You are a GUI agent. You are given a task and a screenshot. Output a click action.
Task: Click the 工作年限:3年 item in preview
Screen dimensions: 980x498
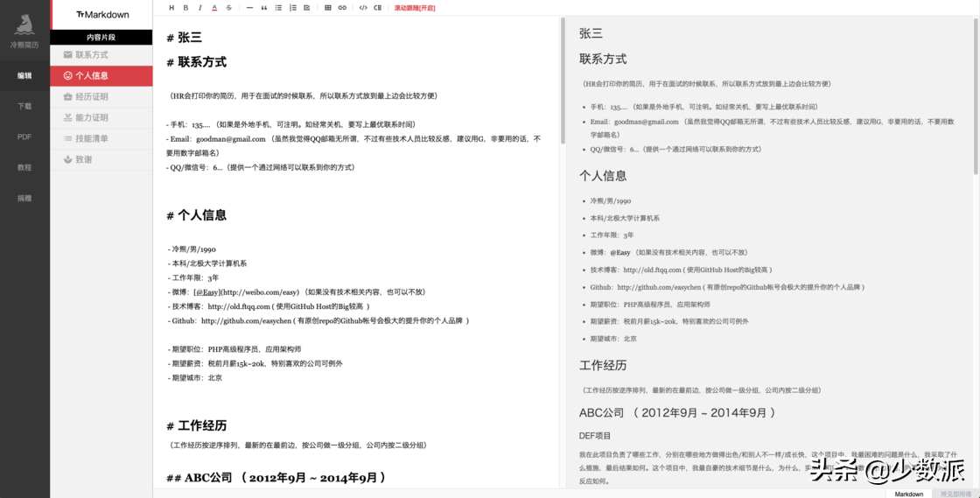pos(612,235)
